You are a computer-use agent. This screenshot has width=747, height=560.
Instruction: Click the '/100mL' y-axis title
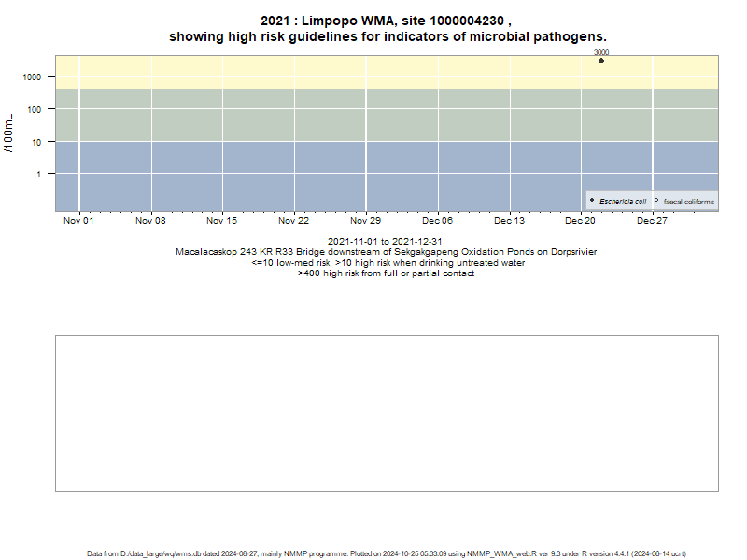coord(8,133)
